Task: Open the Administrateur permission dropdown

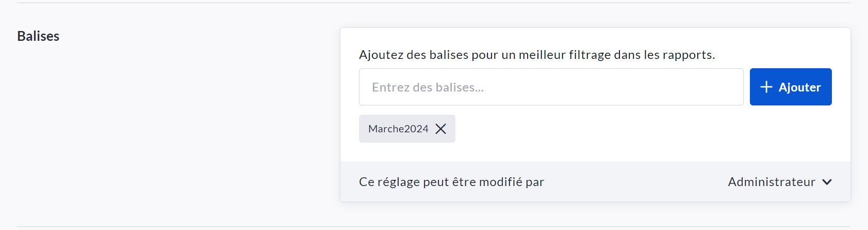Action: coord(779,182)
